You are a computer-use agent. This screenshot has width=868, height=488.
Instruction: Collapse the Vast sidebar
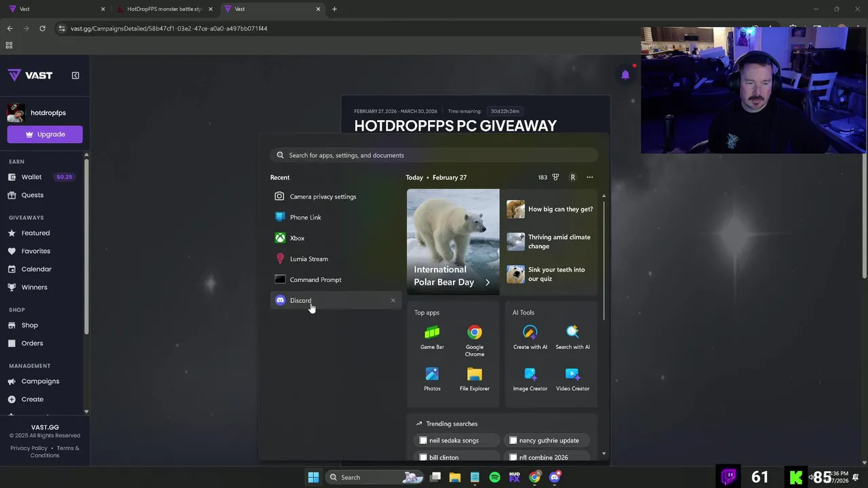click(x=75, y=75)
